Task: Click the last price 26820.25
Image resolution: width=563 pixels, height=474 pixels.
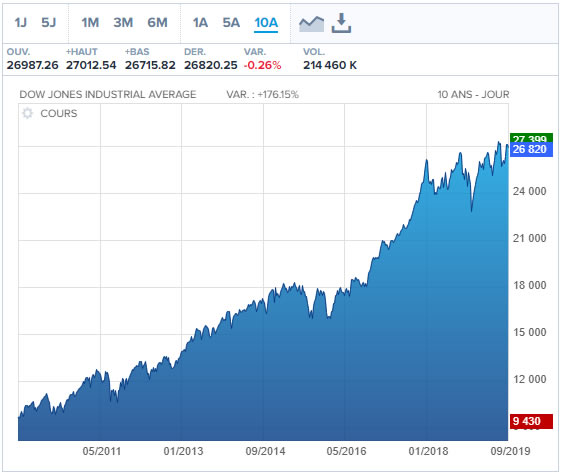Action: tap(211, 65)
